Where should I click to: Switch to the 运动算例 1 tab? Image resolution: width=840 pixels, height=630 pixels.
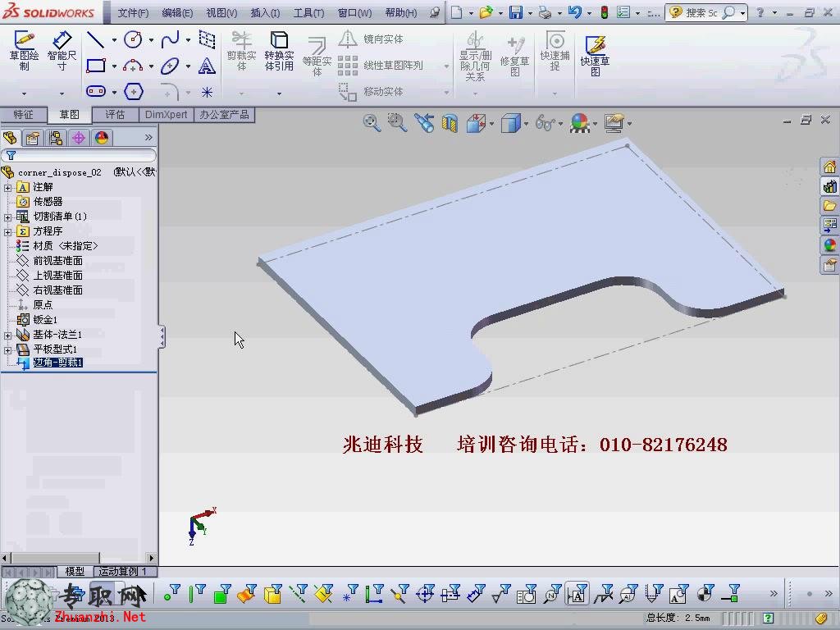(123, 572)
